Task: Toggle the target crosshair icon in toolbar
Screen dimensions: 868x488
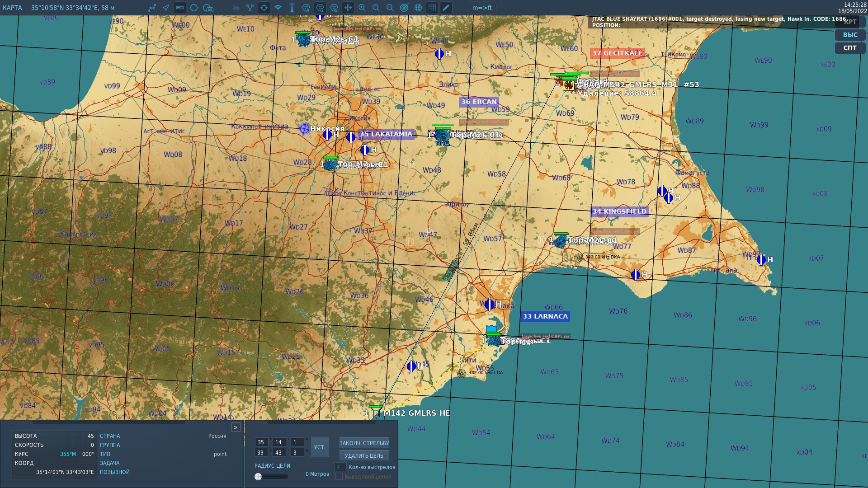Action: (x=264, y=8)
